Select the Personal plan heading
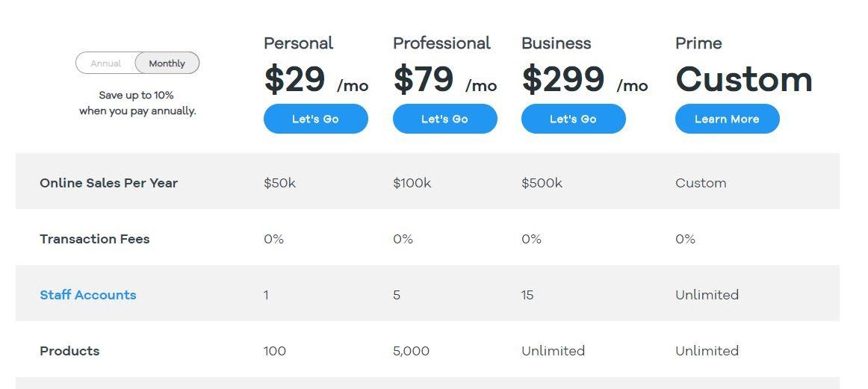 (x=298, y=43)
